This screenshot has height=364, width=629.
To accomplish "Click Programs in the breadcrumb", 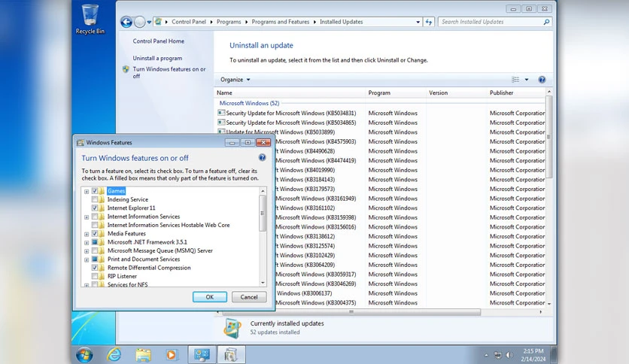I will [229, 22].
